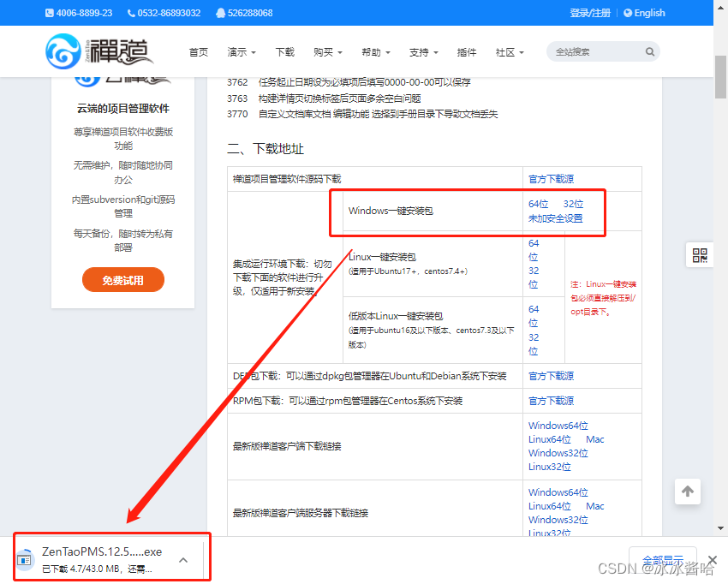Open the 支持 dropdown menu

423,52
